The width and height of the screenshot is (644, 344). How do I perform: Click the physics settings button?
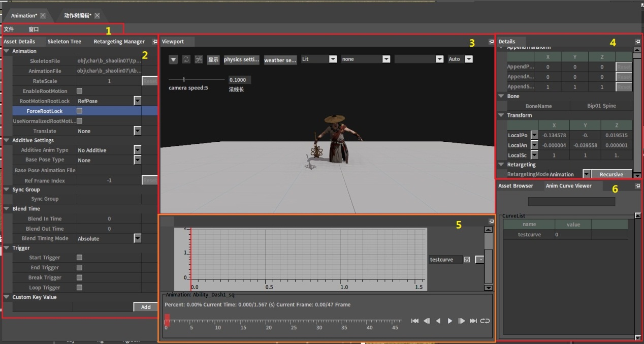[242, 59]
